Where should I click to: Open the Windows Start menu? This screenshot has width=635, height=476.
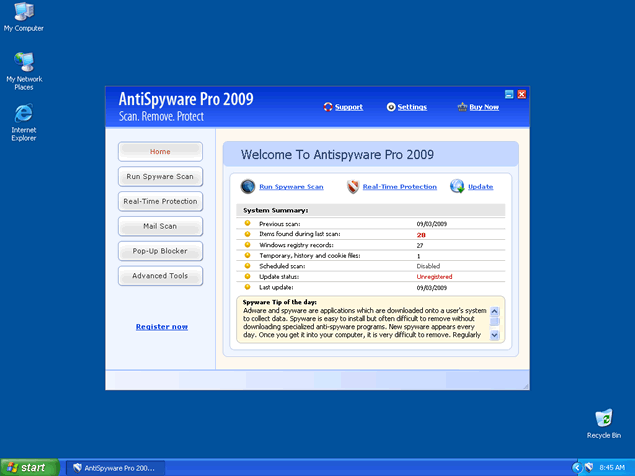(28, 467)
